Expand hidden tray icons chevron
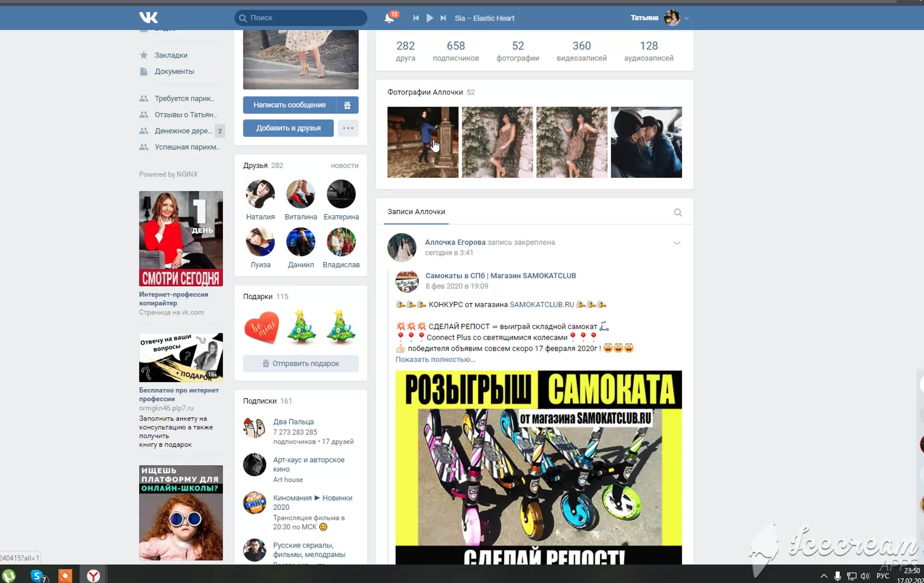The image size is (924, 583). (824, 576)
